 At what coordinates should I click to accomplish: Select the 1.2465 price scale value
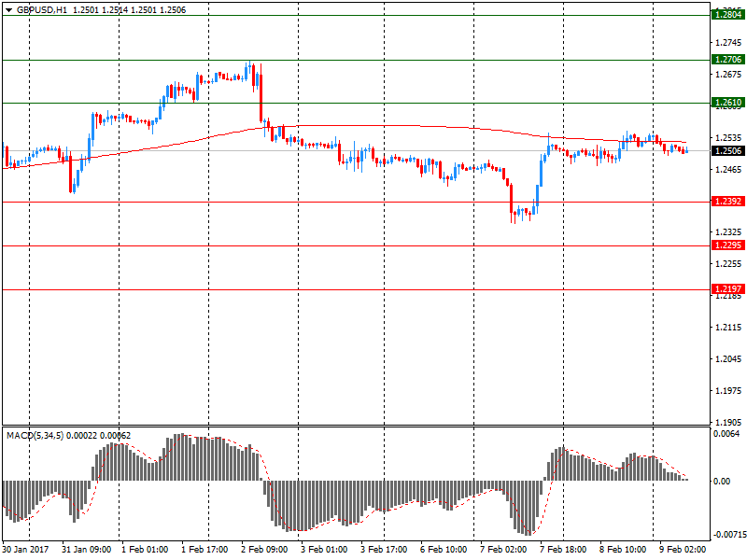(728, 169)
